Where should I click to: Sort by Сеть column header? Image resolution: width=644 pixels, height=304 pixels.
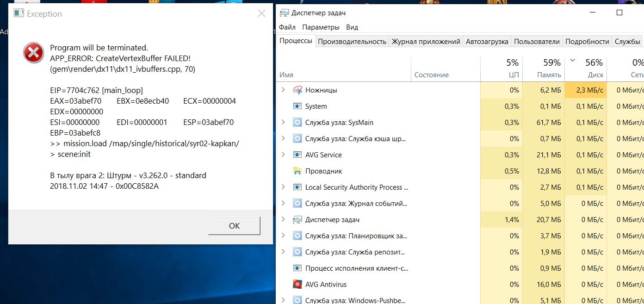coord(625,69)
